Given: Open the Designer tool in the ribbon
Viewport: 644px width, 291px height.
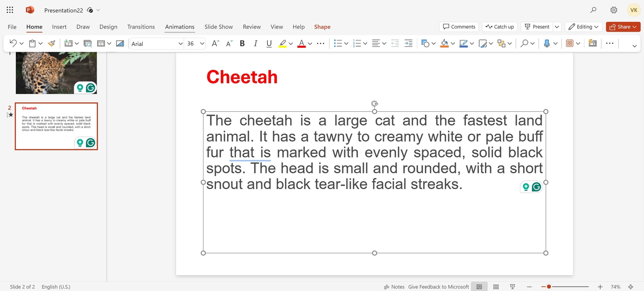Looking at the screenshot, I should pyautogui.click(x=592, y=44).
